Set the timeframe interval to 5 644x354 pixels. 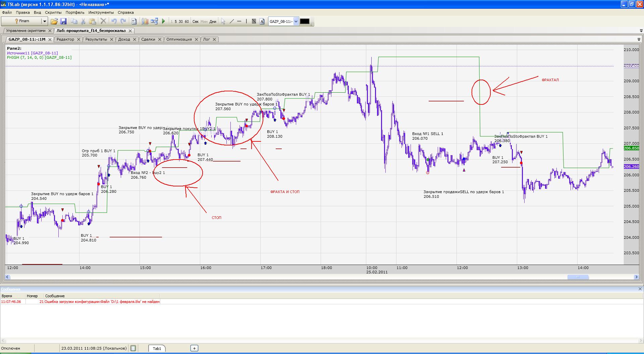176,21
